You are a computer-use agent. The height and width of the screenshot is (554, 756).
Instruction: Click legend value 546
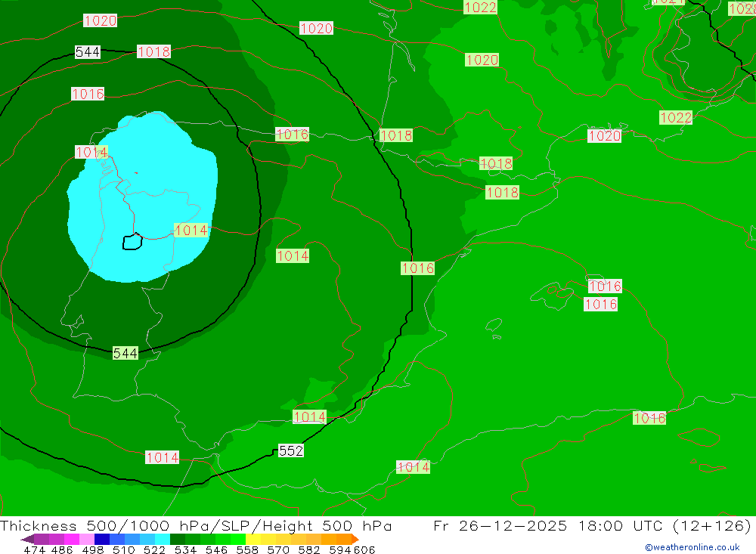pyautogui.click(x=216, y=549)
